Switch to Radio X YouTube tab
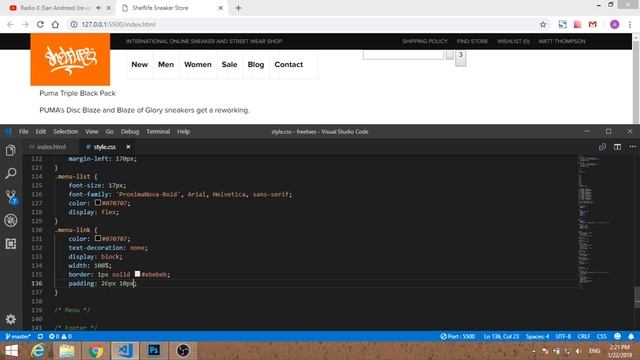Screen dimensions: 640x360 [59, 8]
